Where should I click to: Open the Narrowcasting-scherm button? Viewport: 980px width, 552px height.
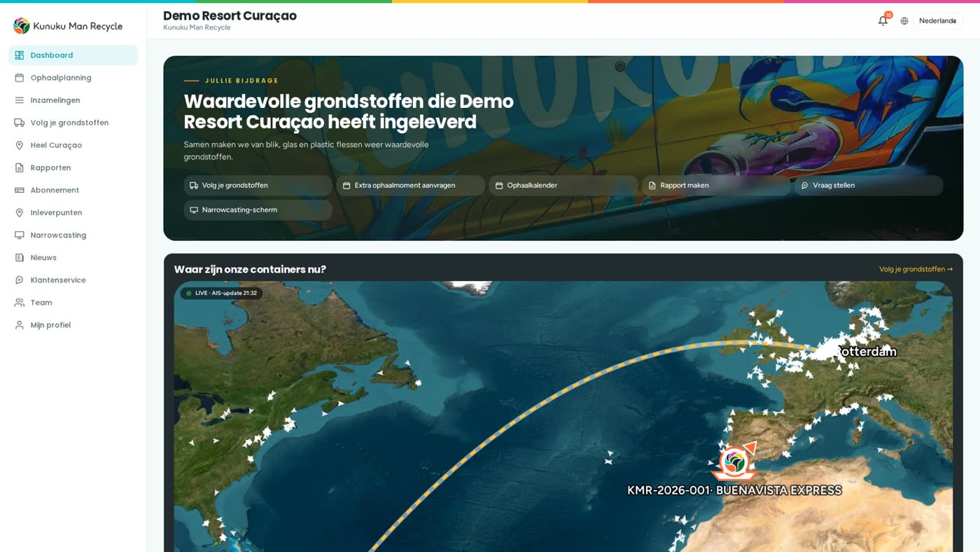258,210
